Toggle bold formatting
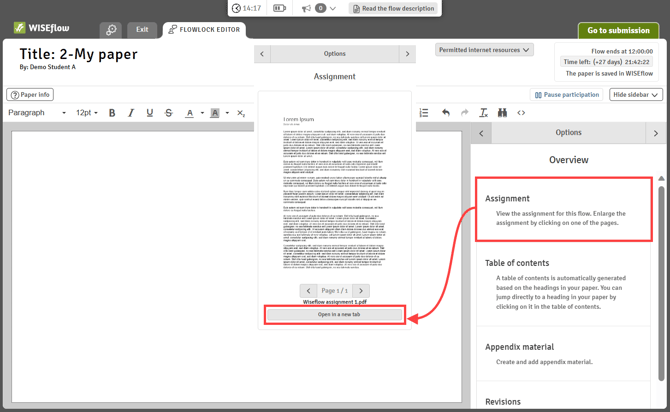The width and height of the screenshot is (670, 412). coord(112,113)
